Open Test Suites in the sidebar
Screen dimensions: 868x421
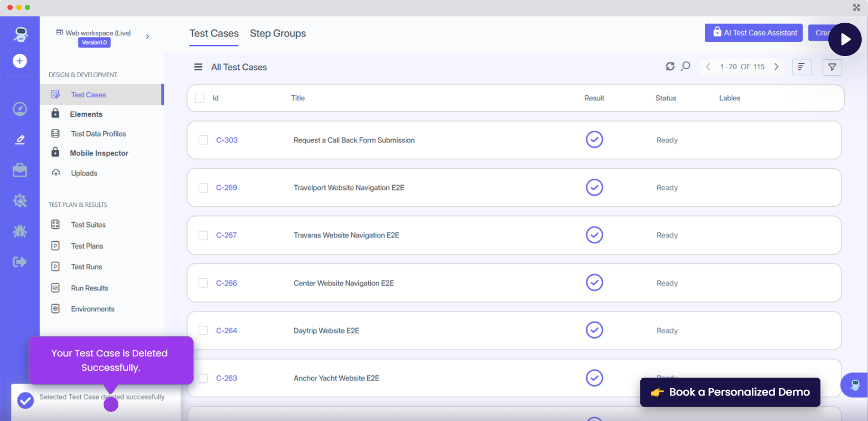(88, 225)
